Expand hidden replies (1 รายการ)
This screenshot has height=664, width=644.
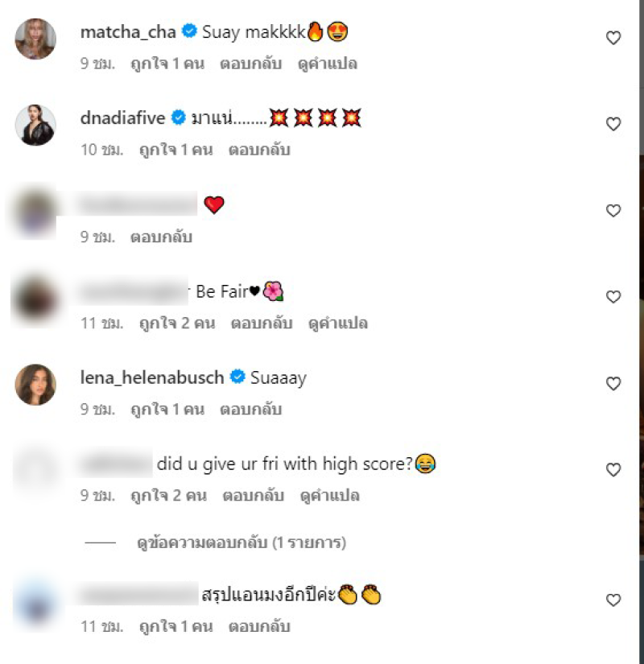point(241,542)
